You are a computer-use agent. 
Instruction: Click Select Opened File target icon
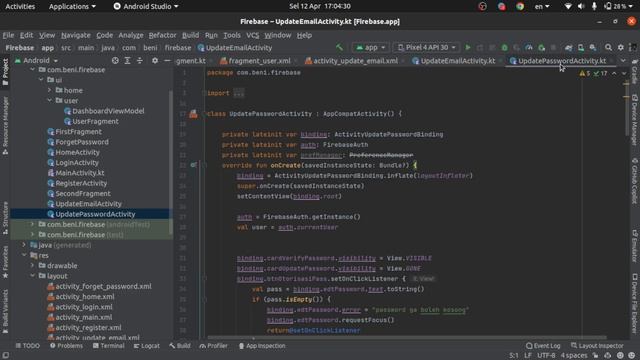click(x=115, y=60)
